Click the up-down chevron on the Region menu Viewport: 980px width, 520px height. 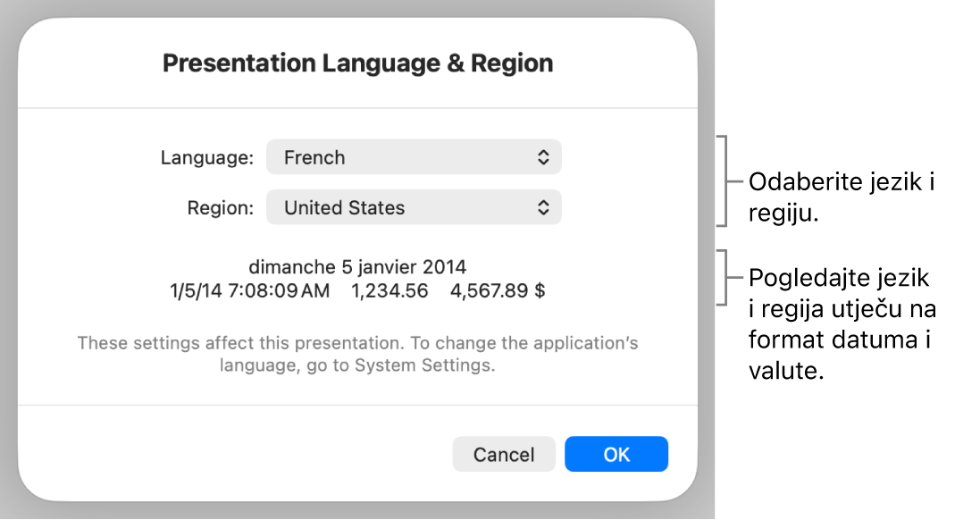543,208
